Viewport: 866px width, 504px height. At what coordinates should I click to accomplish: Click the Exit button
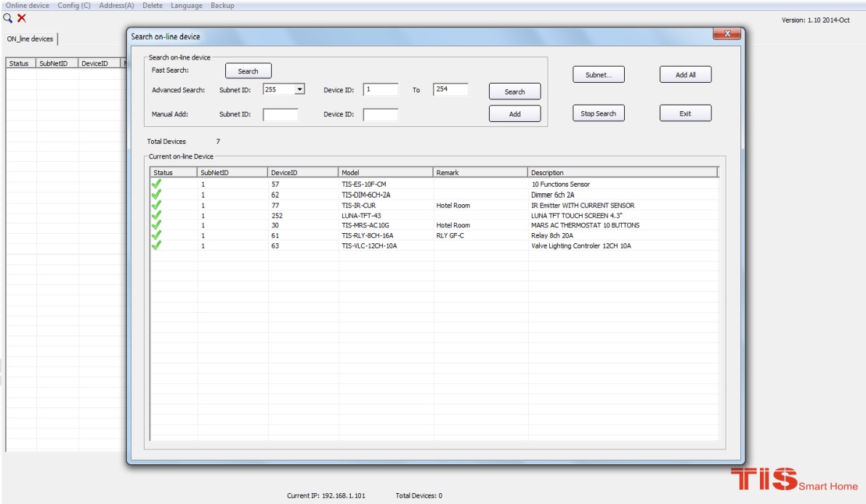(685, 113)
